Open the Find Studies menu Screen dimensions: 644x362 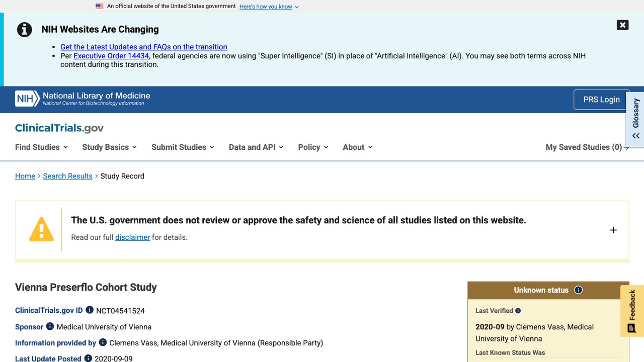tap(41, 147)
